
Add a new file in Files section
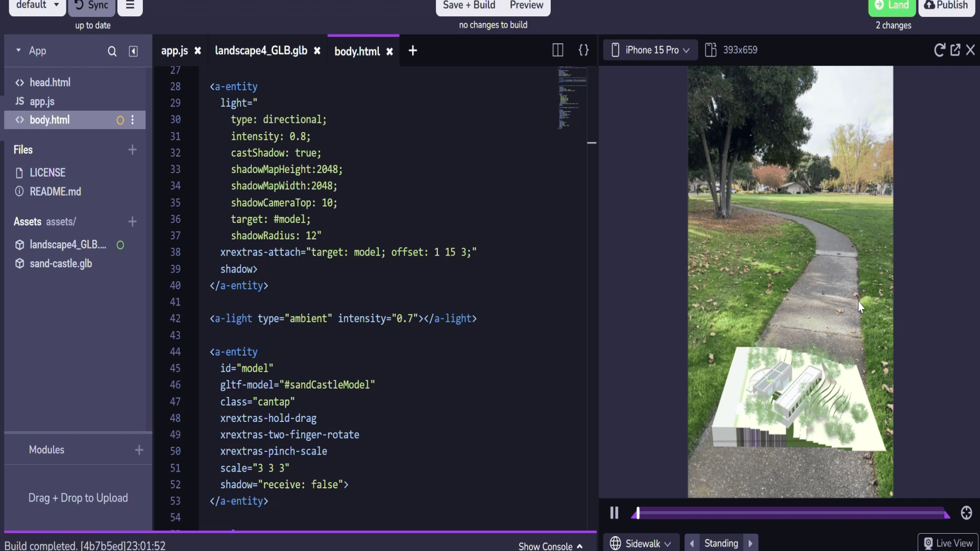point(132,150)
